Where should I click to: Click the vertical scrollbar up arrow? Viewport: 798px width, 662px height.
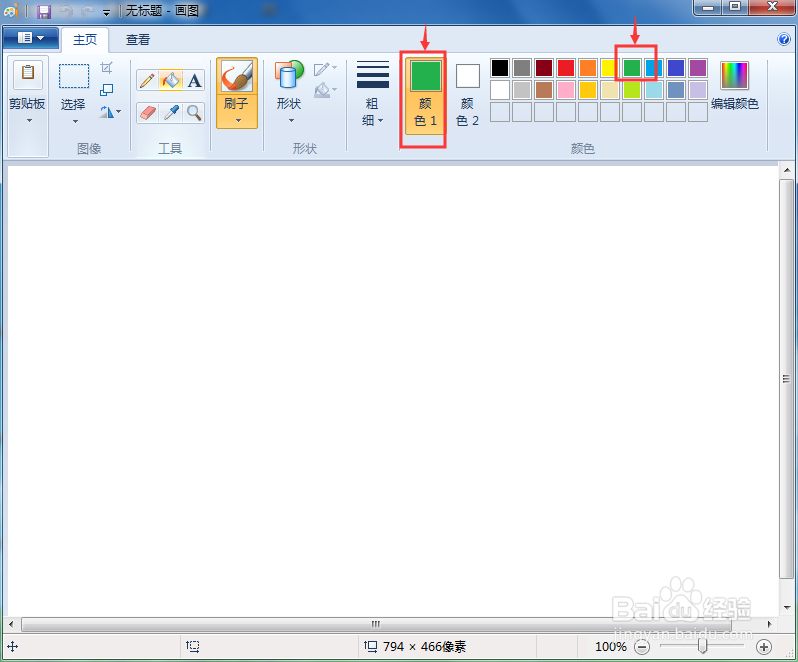[787, 170]
